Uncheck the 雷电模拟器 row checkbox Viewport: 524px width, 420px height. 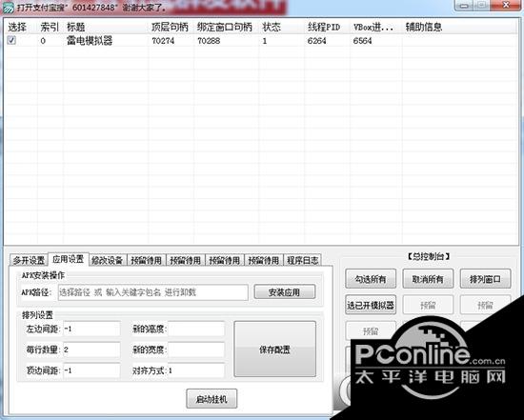(11, 40)
